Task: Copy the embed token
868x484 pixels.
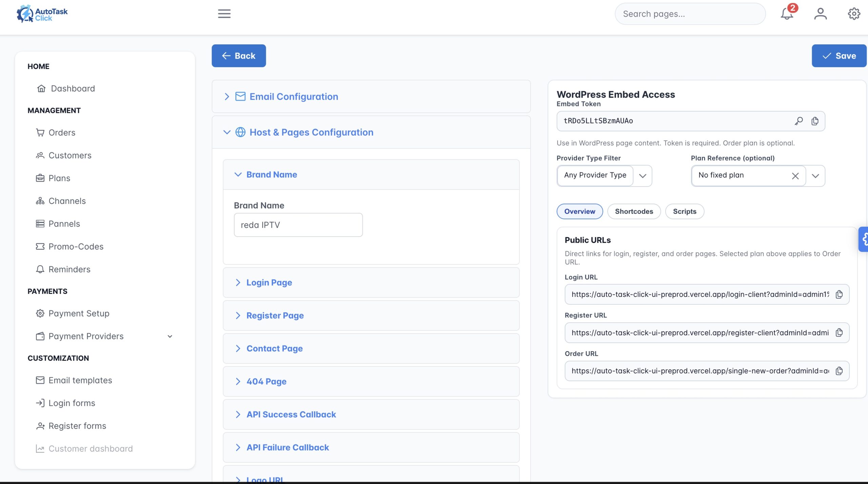Action: click(x=815, y=121)
